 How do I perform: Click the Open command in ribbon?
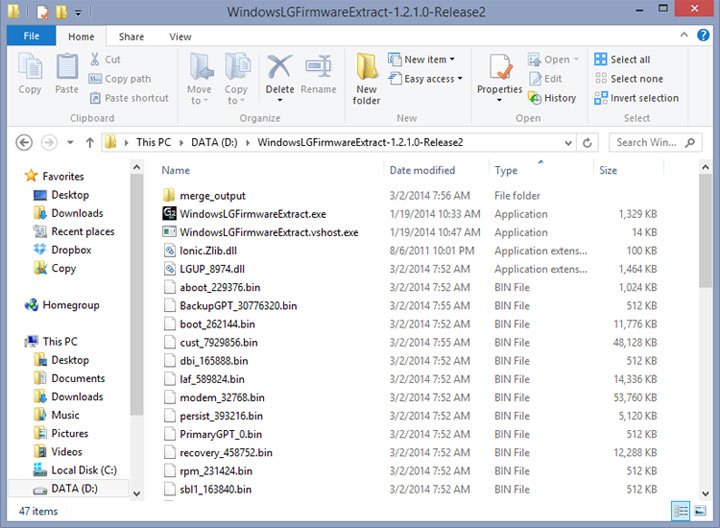[553, 59]
